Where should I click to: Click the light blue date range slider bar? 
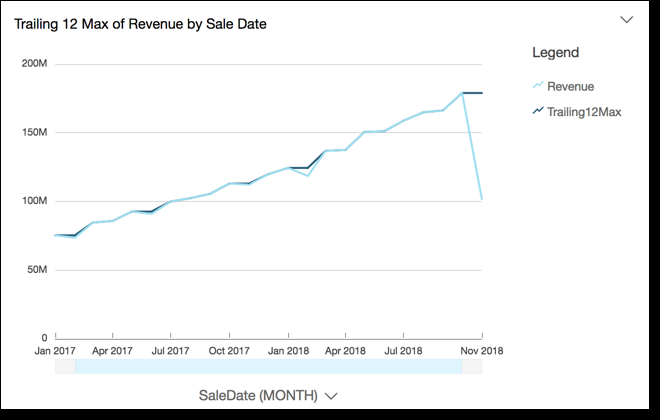tap(268, 367)
